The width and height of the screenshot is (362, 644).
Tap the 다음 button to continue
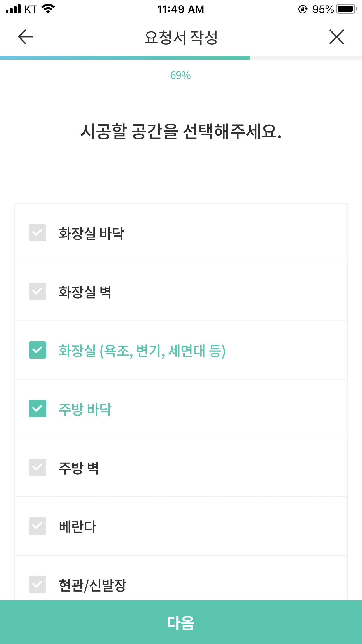coord(181,622)
